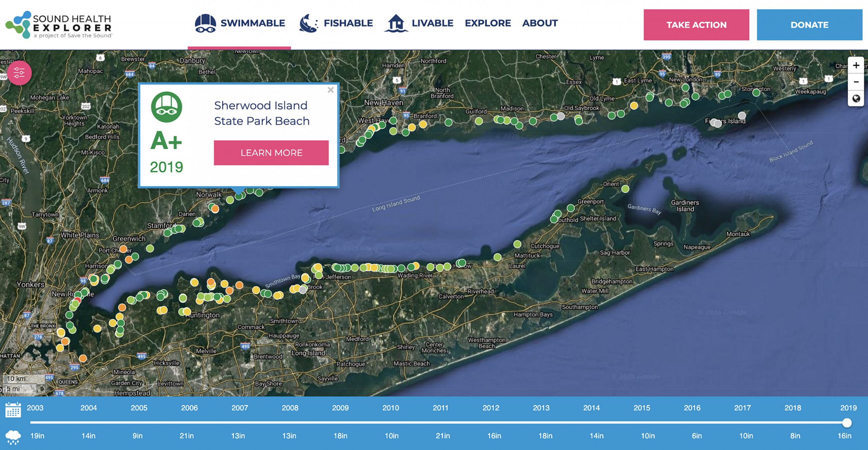Click the house Livable icon
This screenshot has height=450, width=868.
tap(396, 23)
